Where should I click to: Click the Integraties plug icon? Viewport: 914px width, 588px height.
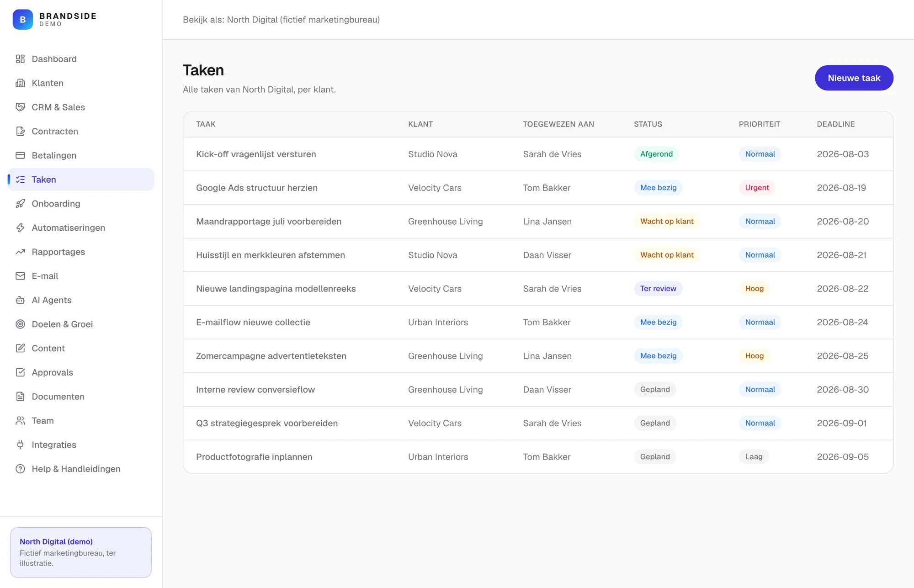(x=20, y=445)
